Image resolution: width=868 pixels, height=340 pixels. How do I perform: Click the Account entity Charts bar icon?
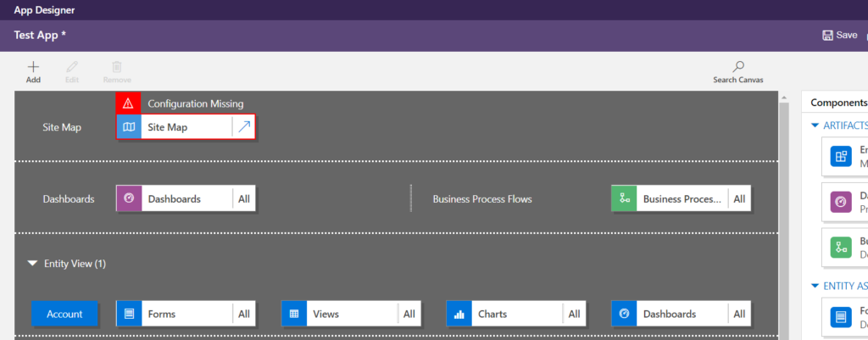(459, 314)
